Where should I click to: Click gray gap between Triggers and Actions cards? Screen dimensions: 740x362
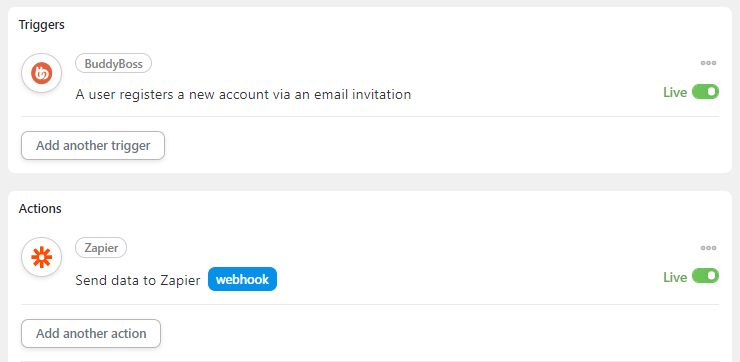click(370, 182)
